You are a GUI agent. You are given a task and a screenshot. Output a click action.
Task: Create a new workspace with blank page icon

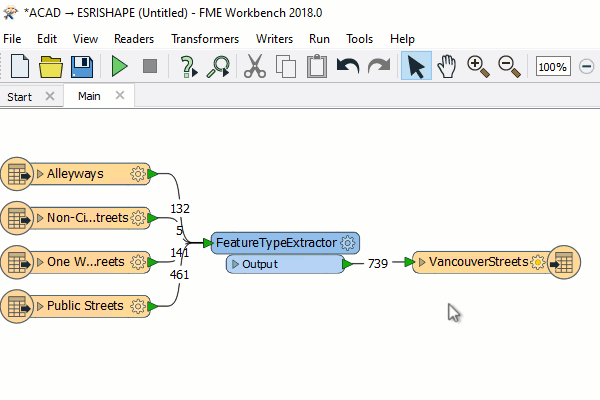[x=20, y=66]
